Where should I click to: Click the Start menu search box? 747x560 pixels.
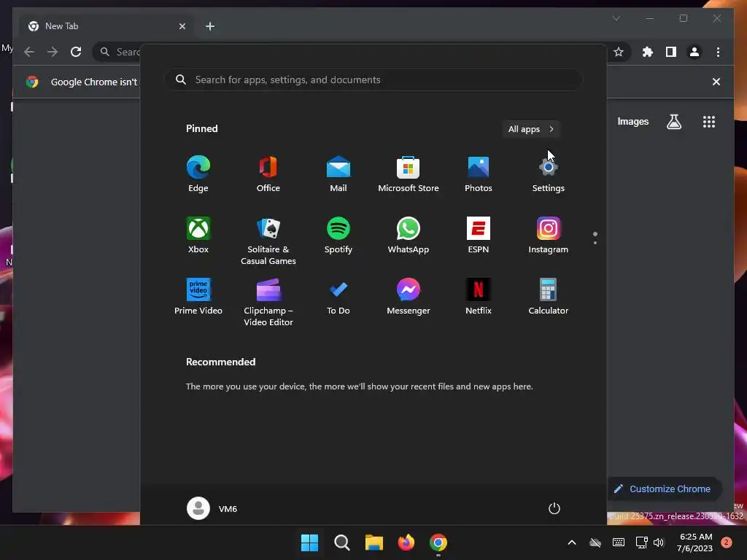(x=373, y=79)
